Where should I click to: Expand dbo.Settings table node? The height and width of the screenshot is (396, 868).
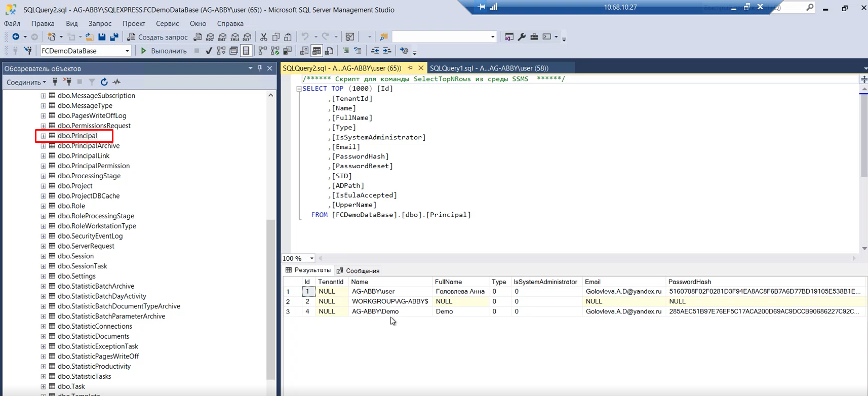[x=43, y=276]
